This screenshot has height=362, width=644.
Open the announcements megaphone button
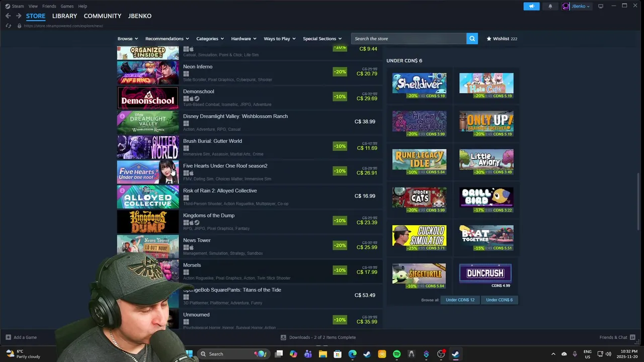(531, 6)
